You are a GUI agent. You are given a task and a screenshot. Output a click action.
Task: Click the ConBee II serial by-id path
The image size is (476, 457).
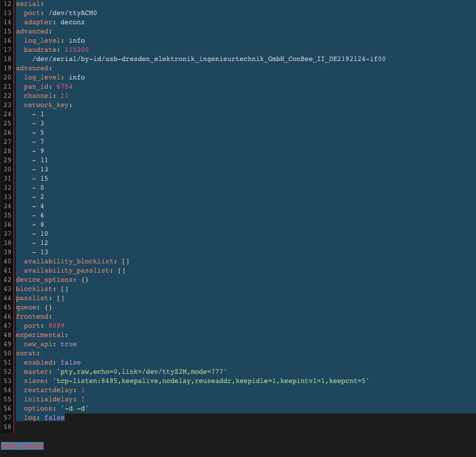(x=209, y=59)
